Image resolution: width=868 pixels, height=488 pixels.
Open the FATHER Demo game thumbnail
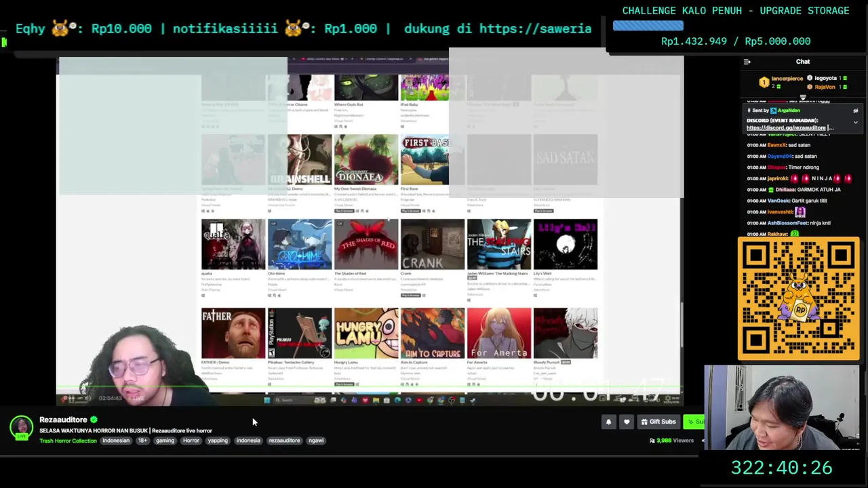pos(233,333)
